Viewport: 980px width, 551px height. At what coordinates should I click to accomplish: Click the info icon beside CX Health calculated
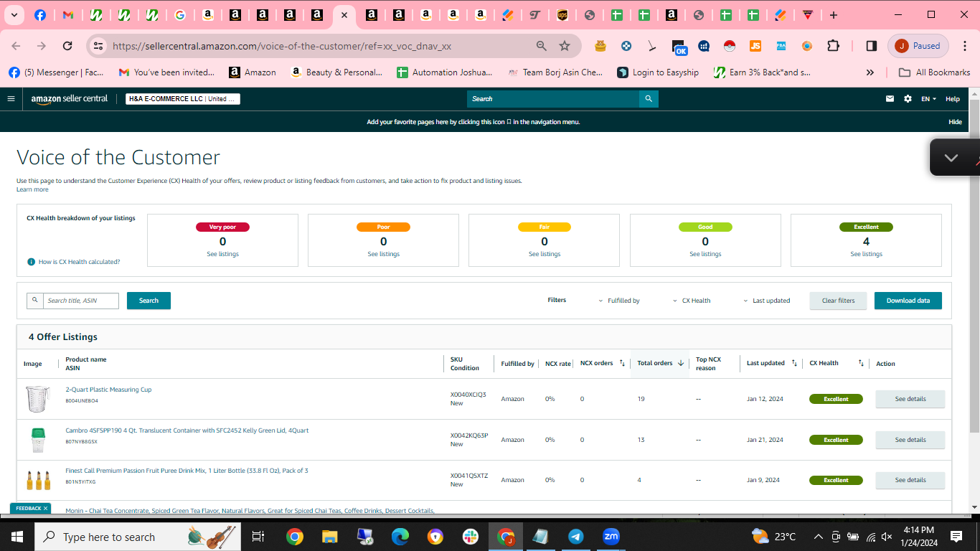click(x=31, y=262)
